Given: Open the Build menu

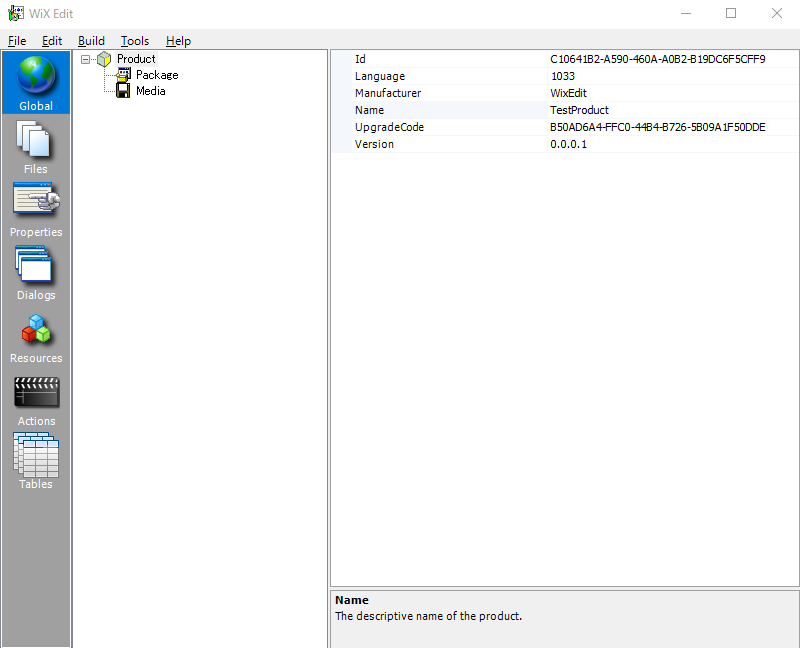Looking at the screenshot, I should pyautogui.click(x=91, y=41).
